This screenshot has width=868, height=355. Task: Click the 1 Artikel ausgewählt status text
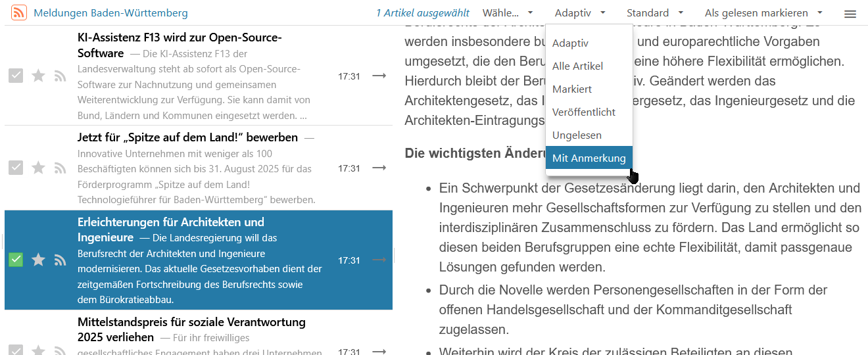tap(423, 13)
